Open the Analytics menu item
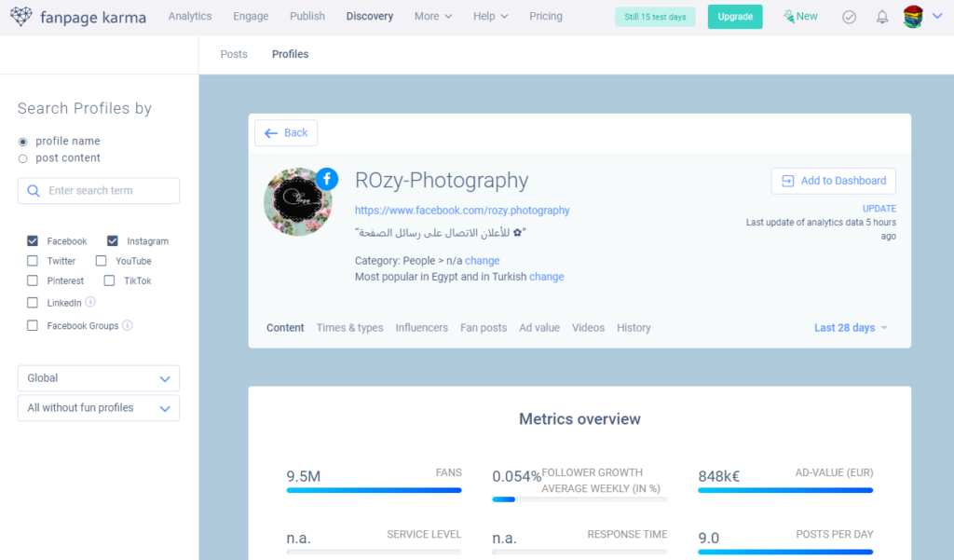 click(190, 17)
